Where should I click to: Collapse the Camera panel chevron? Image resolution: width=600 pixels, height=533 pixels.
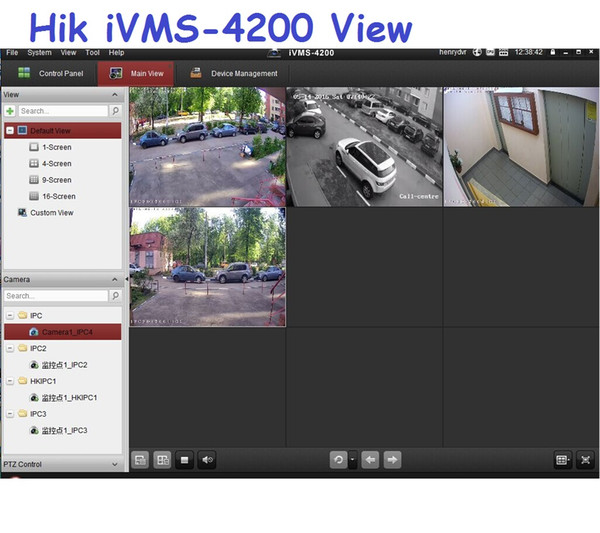[114, 280]
